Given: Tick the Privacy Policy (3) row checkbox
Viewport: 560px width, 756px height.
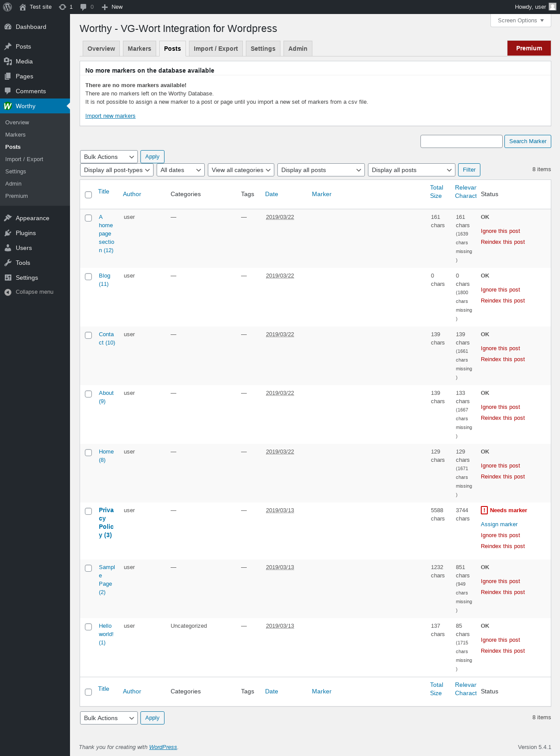Looking at the screenshot, I should click(88, 511).
